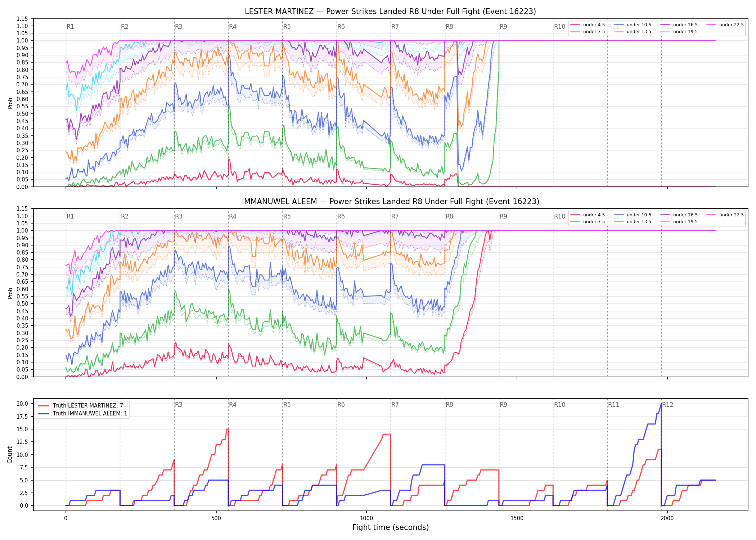
Task: Click the '0.25' tick on Aleem Prob axis
Action: point(22,340)
